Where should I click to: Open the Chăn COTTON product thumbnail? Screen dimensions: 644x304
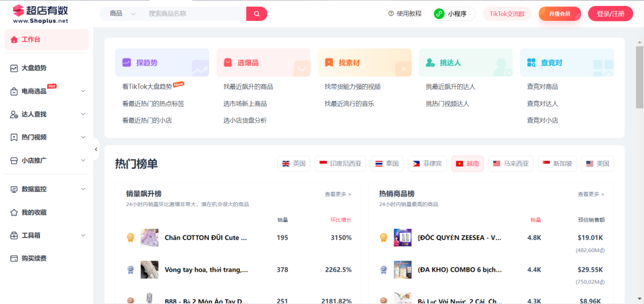click(150, 238)
